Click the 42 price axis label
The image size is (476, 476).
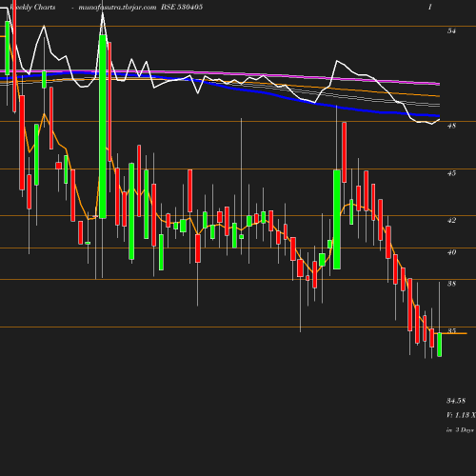pos(451,220)
